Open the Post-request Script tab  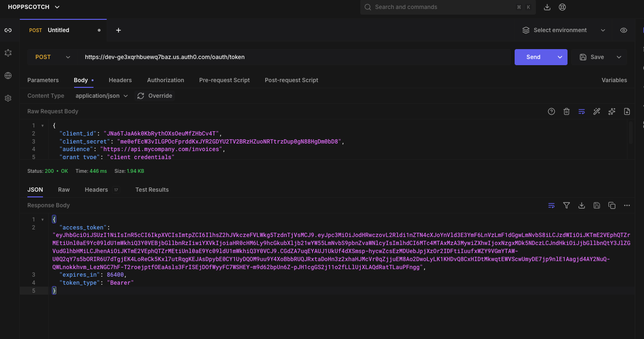pyautogui.click(x=291, y=80)
